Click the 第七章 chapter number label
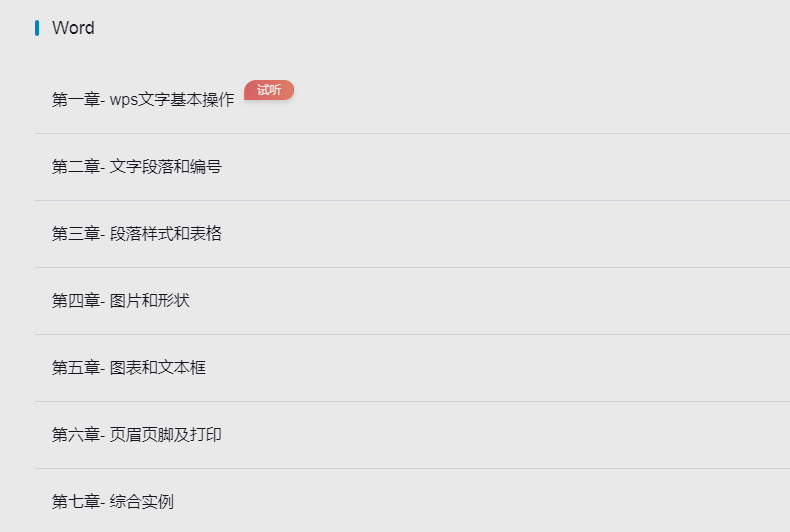This screenshot has width=790, height=532. tap(76, 502)
